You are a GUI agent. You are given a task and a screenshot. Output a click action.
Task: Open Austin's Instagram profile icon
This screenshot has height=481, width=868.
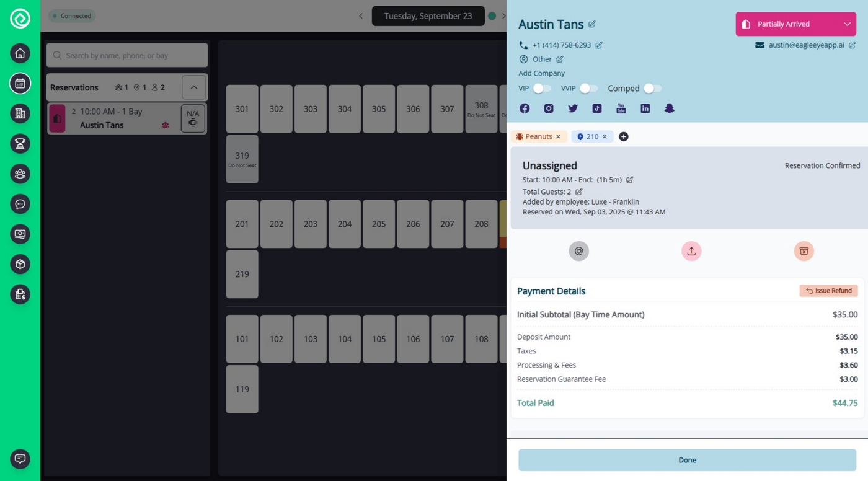point(548,108)
